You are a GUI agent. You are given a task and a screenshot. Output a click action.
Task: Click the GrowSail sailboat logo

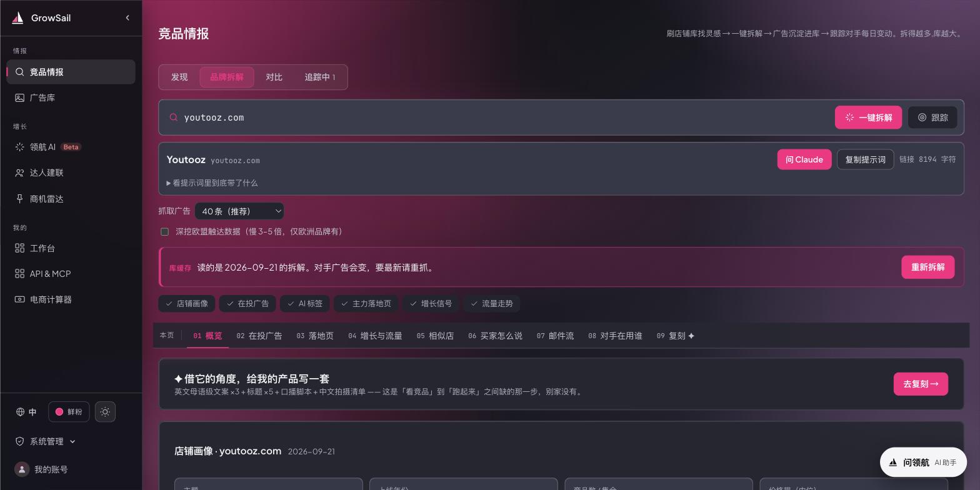(18, 18)
